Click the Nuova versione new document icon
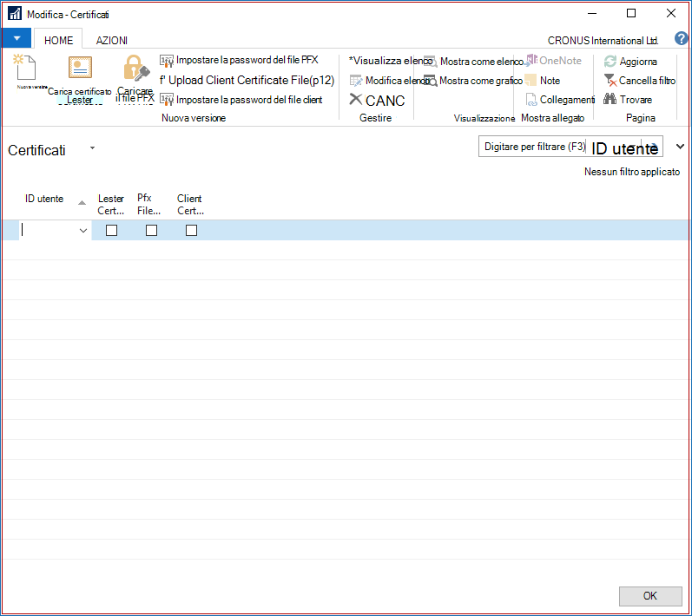The image size is (692, 616). 24,67
